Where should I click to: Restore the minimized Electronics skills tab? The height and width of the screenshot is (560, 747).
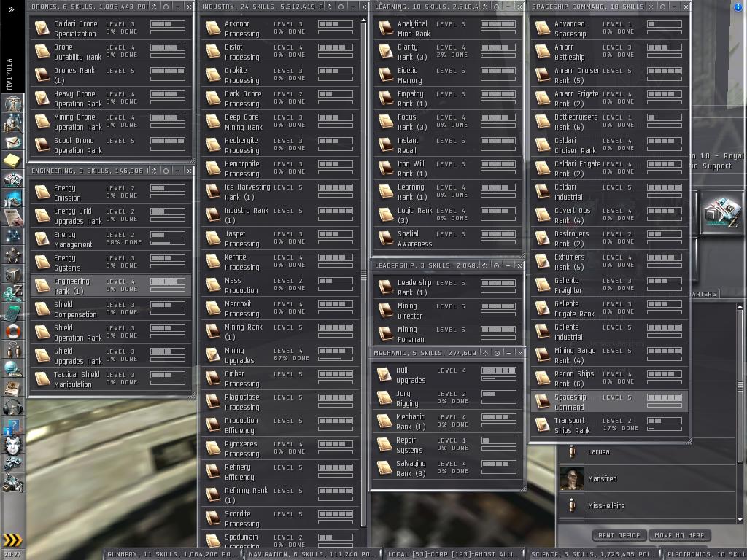(x=704, y=554)
